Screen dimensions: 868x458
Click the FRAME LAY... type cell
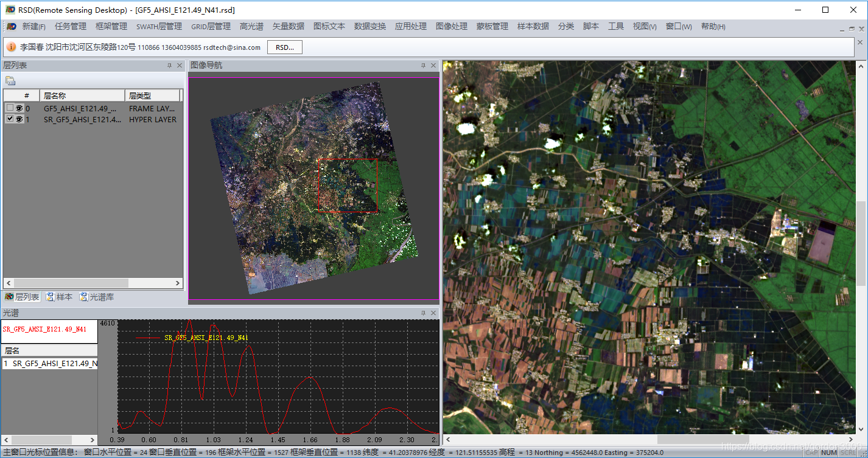[153, 108]
